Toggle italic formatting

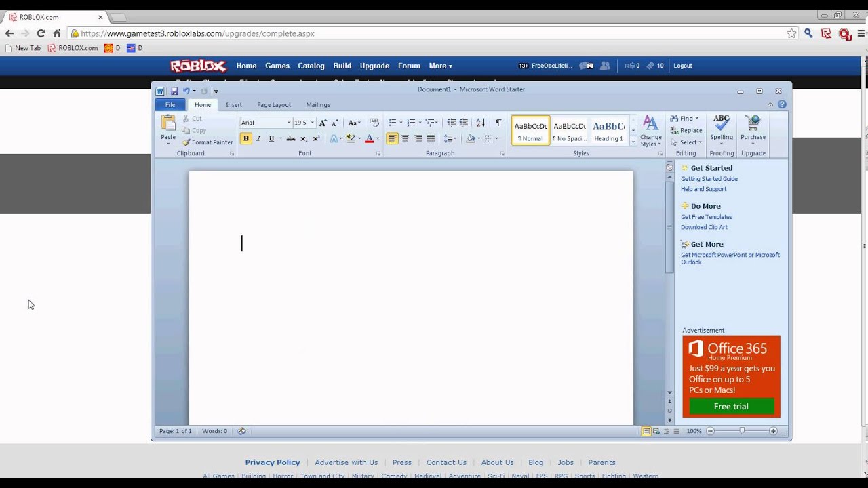coord(258,138)
